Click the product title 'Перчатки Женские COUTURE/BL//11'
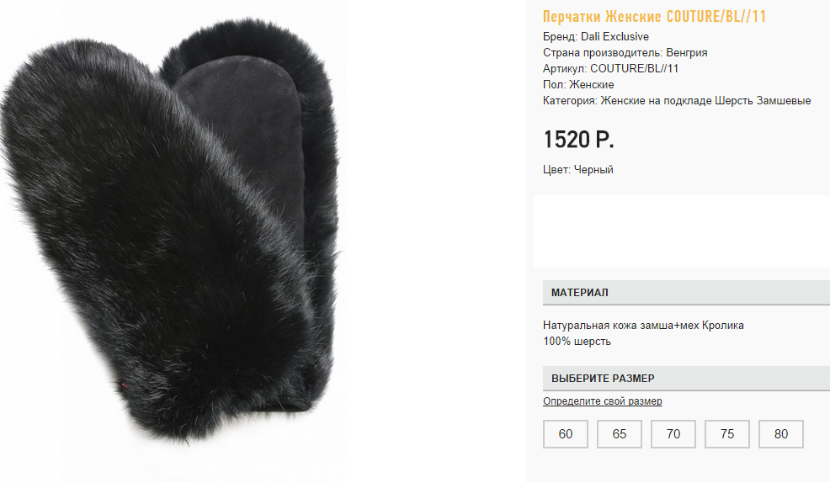 tap(655, 17)
